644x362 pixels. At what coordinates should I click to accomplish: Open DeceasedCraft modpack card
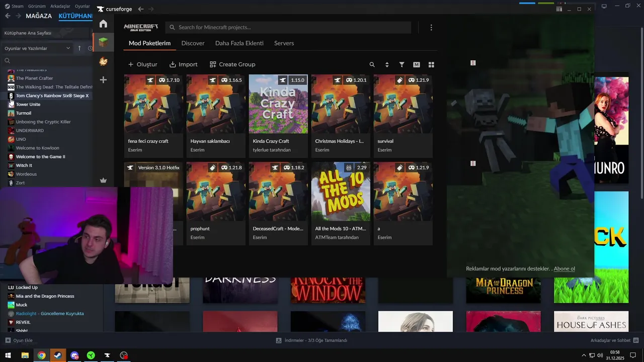point(278,204)
